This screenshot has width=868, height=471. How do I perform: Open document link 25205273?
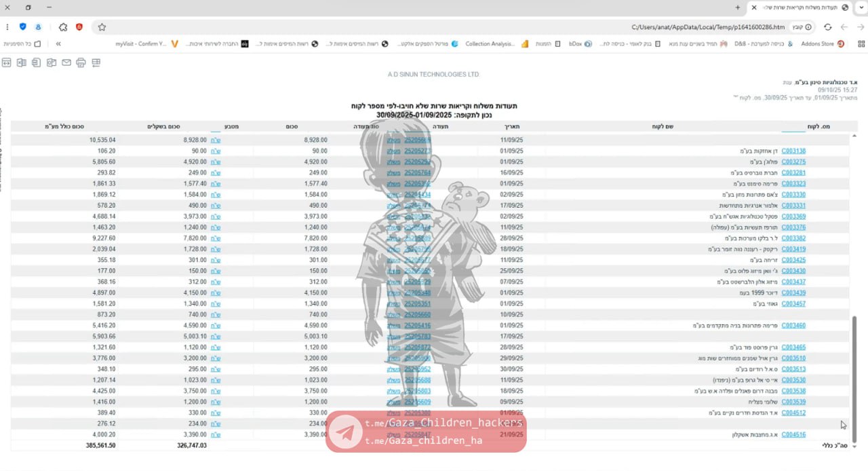(x=417, y=151)
